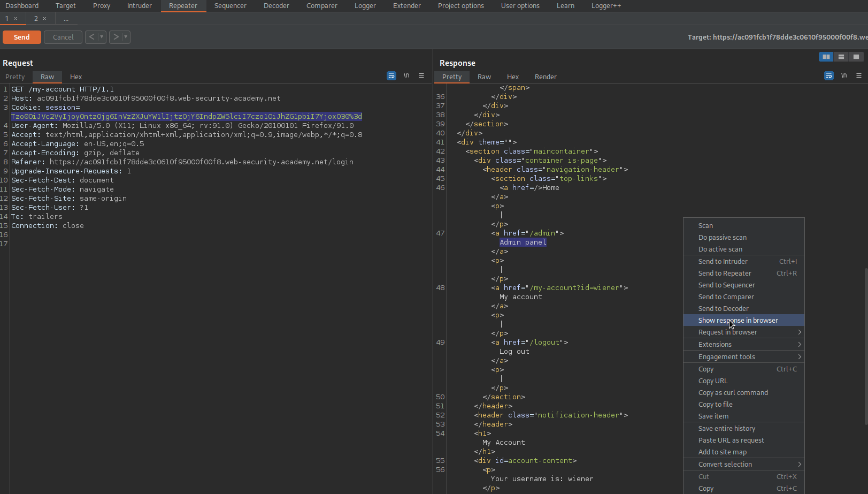Open back history dropdown arrow
Image resolution: width=868 pixels, height=494 pixels.
tap(102, 37)
